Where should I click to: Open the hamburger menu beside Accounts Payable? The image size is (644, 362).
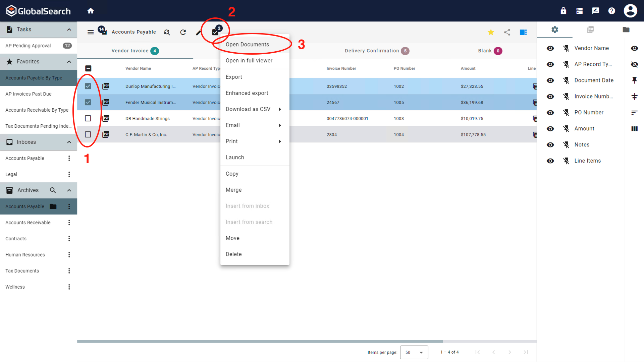(x=90, y=32)
